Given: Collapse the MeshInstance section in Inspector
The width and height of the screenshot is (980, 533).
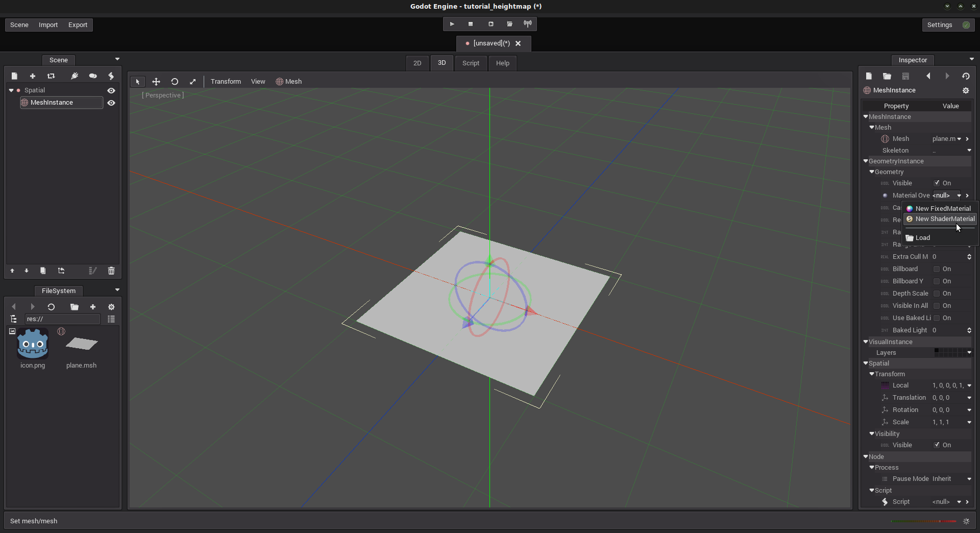Looking at the screenshot, I should 866,117.
